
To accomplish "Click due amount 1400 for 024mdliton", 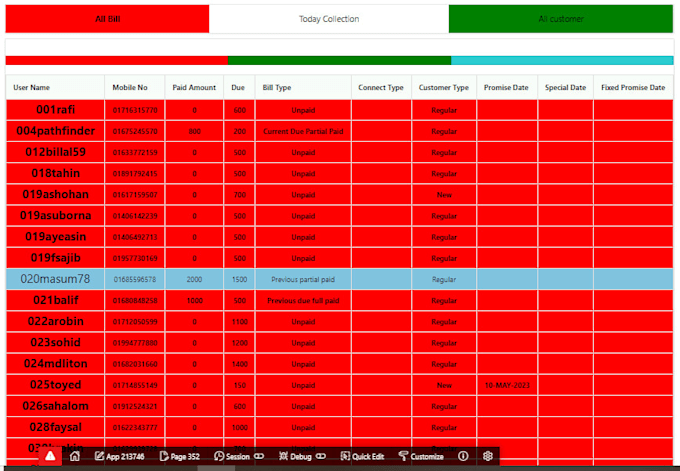I will point(239,364).
